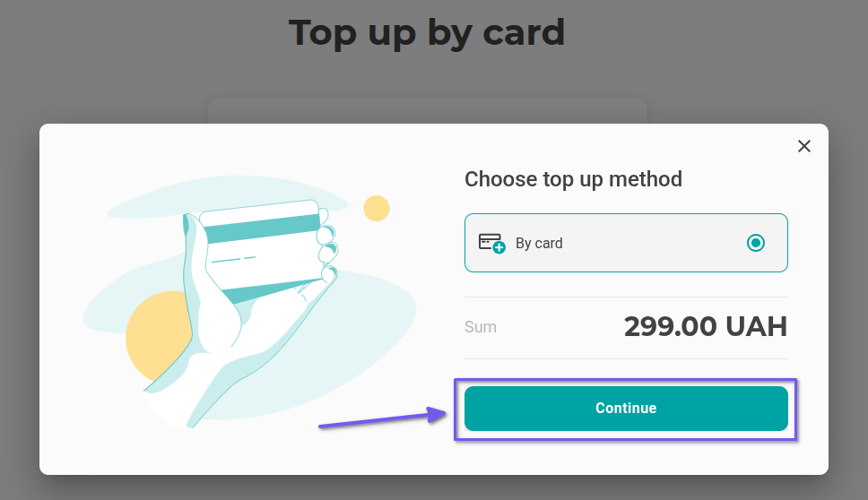The width and height of the screenshot is (868, 500).
Task: Click the purple arrow pointing to Continue
Action: coord(386,418)
